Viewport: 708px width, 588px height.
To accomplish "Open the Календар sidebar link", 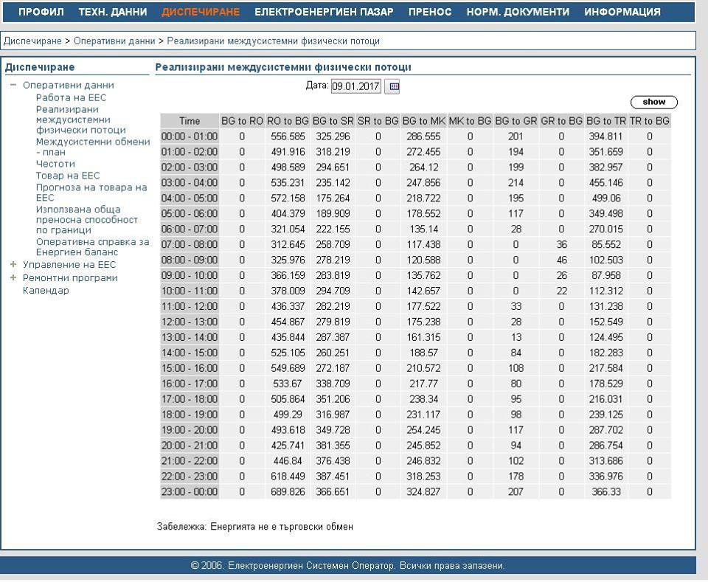I will click(46, 291).
